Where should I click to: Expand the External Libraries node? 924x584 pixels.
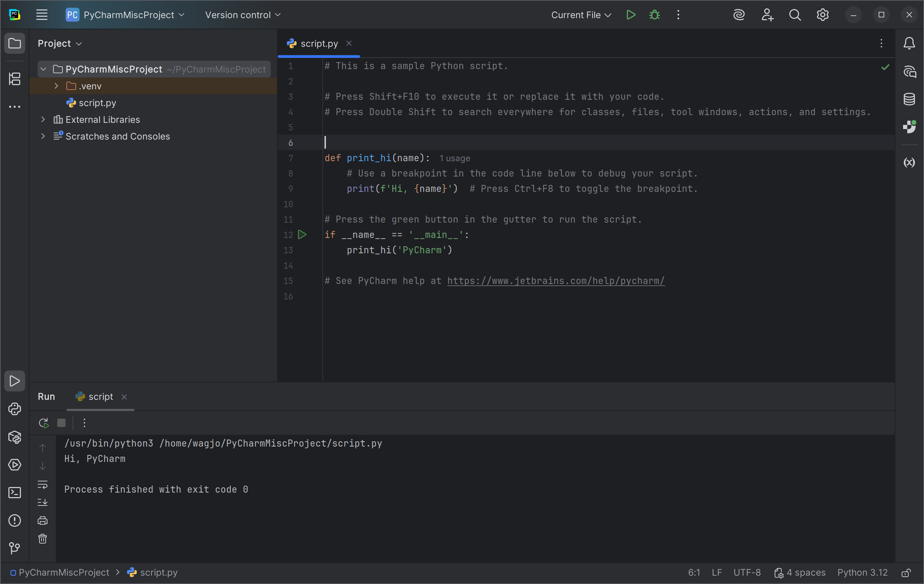click(x=43, y=120)
